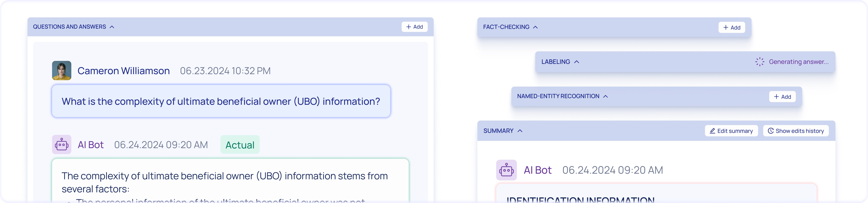Viewport: 868px width, 203px height.
Task: Click the QUESTIONS AND ANSWERS title
Action: click(69, 27)
